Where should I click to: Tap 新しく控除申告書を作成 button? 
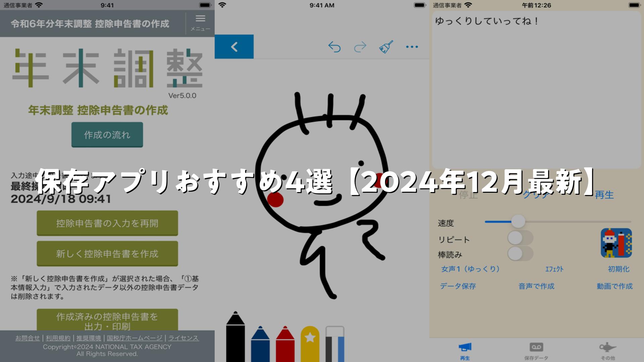point(107,254)
